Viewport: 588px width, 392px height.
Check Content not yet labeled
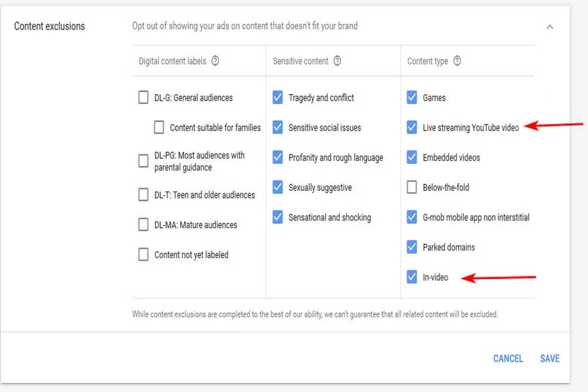[x=144, y=255]
